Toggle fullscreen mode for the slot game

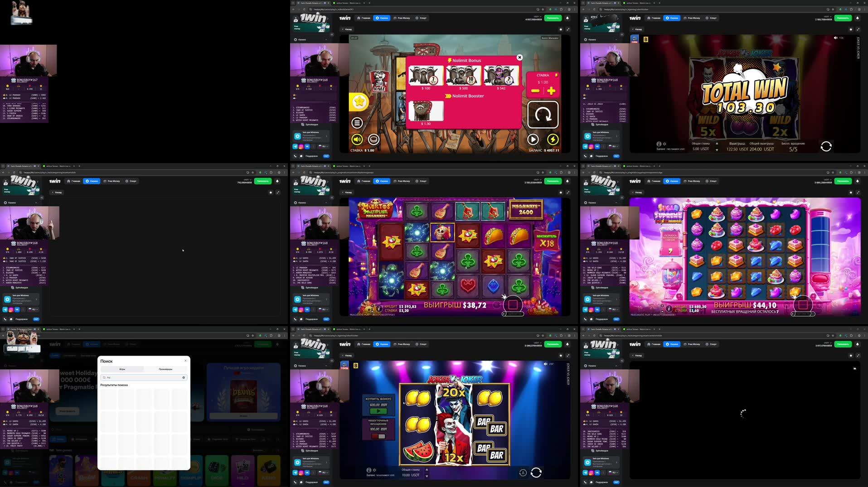click(x=568, y=29)
